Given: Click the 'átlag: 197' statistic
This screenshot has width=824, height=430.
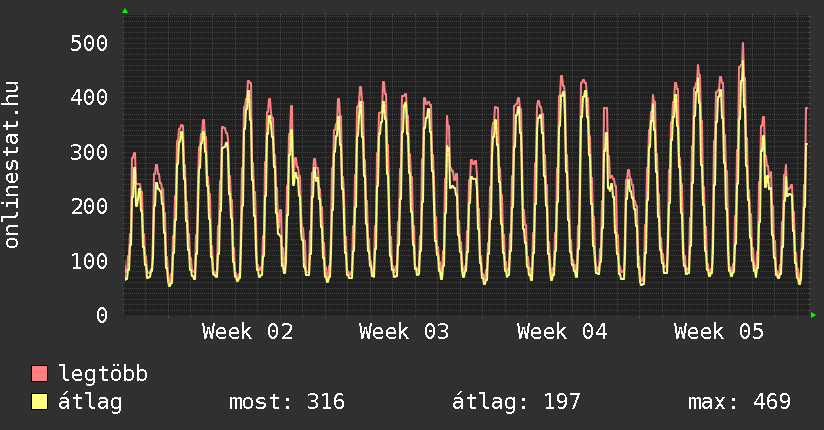Looking at the screenshot, I should pyautogui.click(x=516, y=402).
